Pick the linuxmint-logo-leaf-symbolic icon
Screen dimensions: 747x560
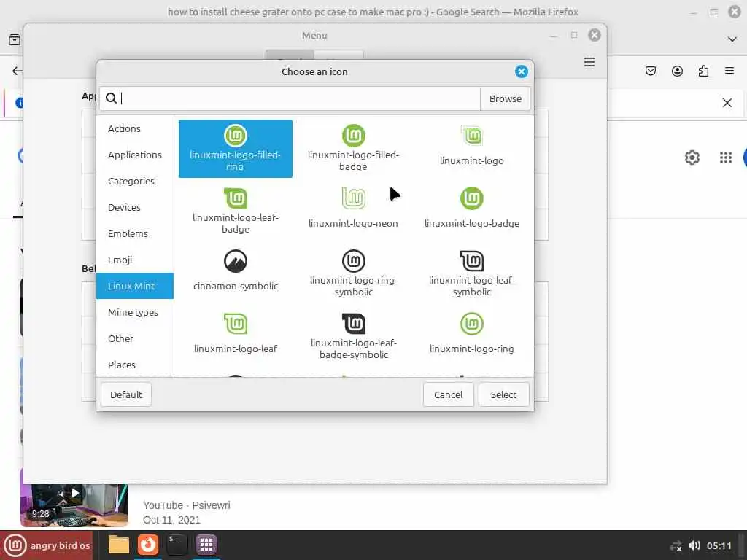pyautogui.click(x=472, y=274)
